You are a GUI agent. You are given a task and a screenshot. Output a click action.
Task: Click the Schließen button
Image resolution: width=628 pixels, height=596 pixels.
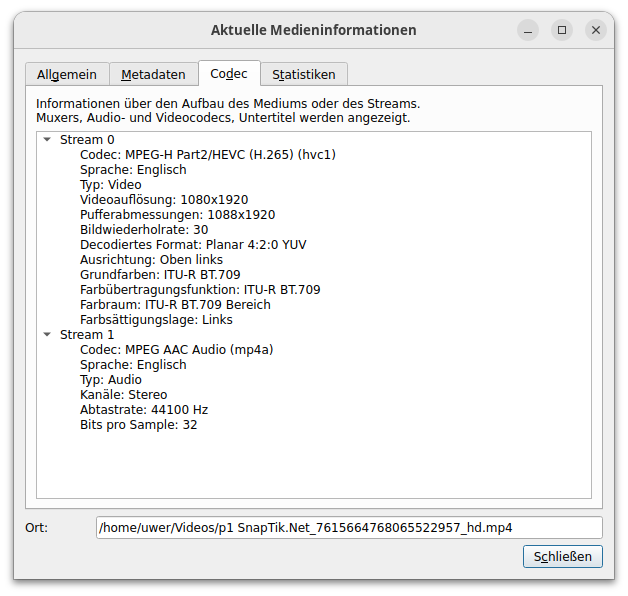pyautogui.click(x=562, y=556)
